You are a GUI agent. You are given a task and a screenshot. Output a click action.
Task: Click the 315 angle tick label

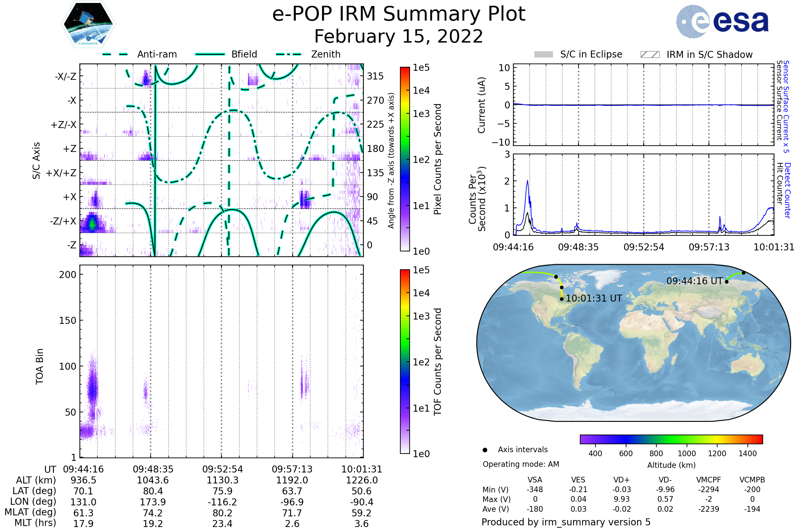[x=375, y=76]
